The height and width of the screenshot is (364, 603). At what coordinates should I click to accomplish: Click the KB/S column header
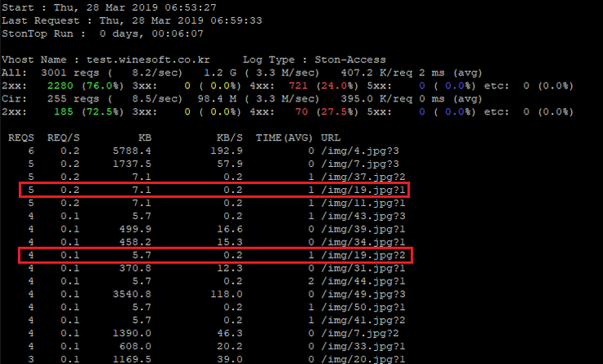(x=230, y=138)
